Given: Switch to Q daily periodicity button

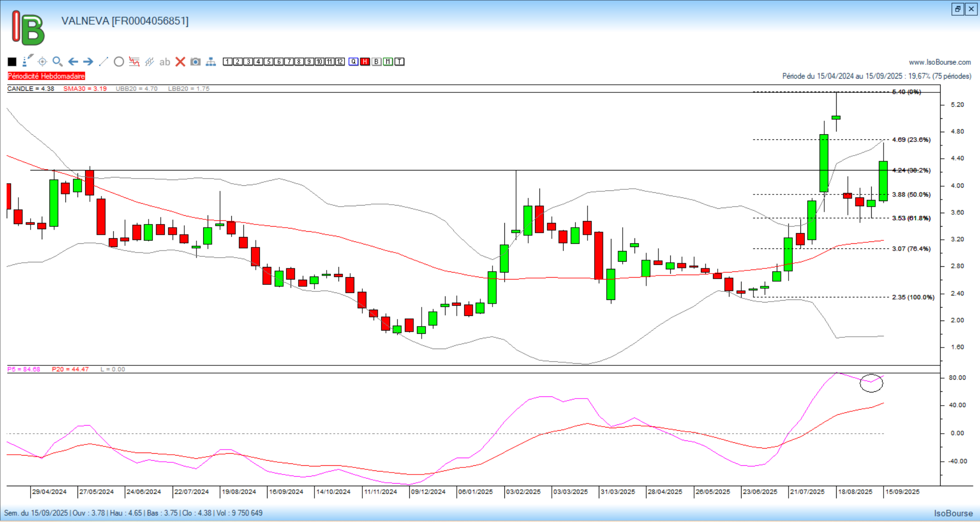Looking at the screenshot, I should pos(354,62).
